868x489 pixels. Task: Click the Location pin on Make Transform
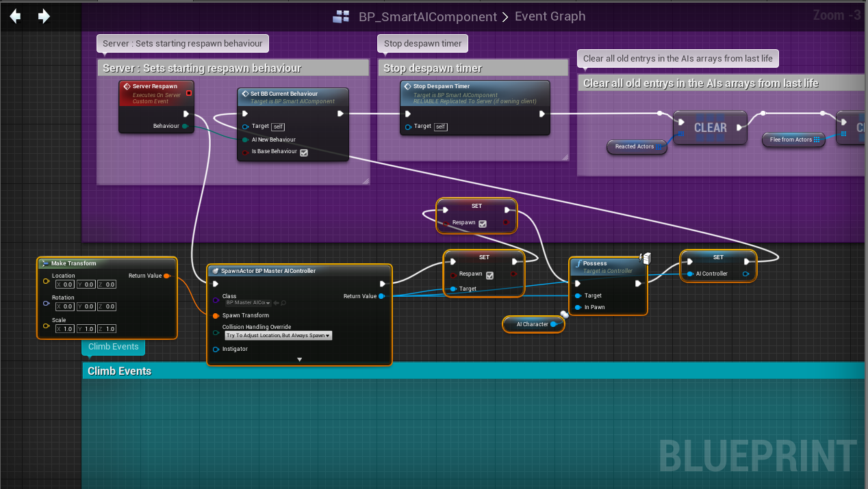[x=47, y=281]
